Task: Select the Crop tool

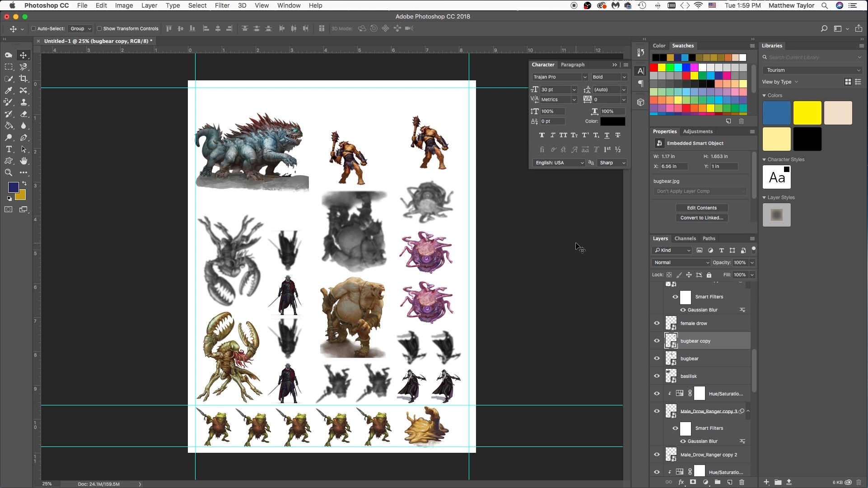Action: (23, 79)
